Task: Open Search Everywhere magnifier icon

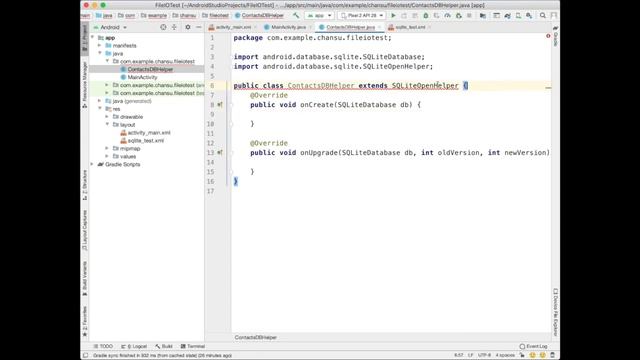Action: point(542,16)
